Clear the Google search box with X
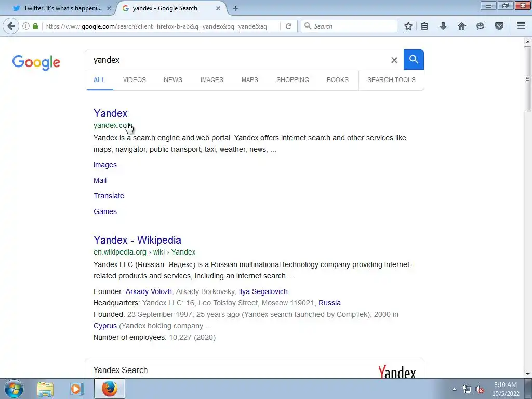The width and height of the screenshot is (532, 399). (394, 60)
